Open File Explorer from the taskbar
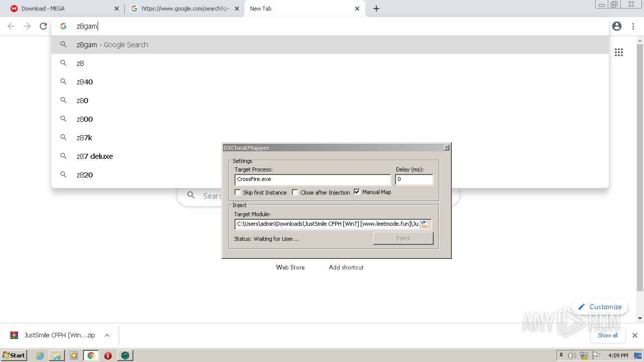The image size is (644, 362). pyautogui.click(x=57, y=355)
